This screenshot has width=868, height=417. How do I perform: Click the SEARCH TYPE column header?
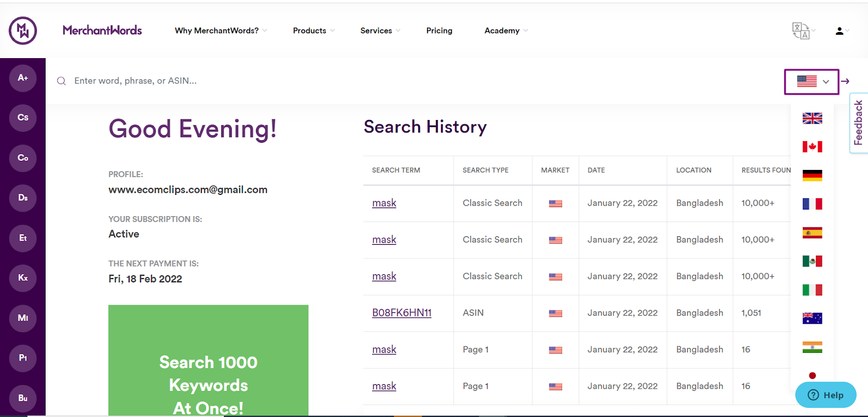pyautogui.click(x=486, y=170)
